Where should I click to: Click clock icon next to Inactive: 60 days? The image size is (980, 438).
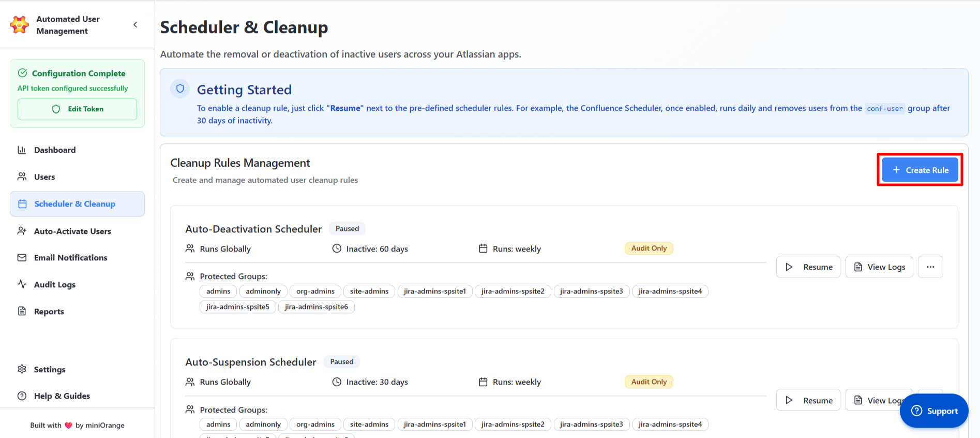click(337, 249)
